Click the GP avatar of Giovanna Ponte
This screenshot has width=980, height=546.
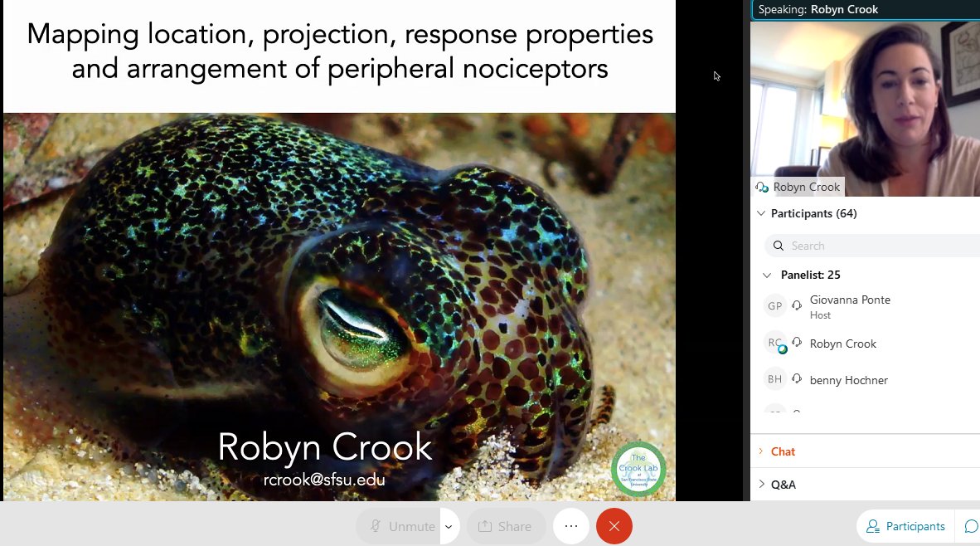(x=775, y=306)
